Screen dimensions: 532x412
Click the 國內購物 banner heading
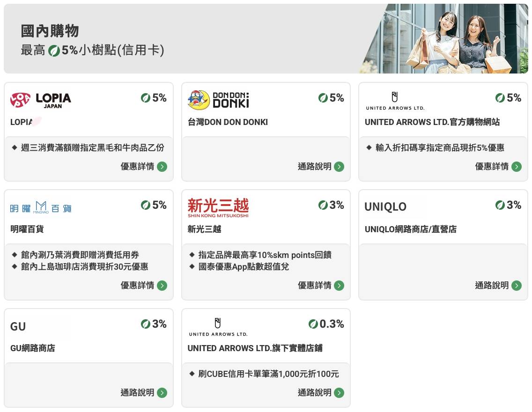pos(50,31)
